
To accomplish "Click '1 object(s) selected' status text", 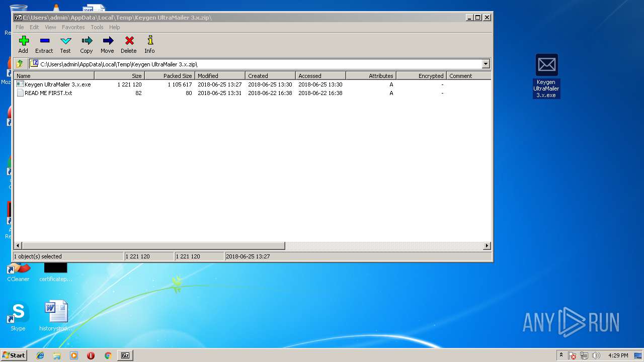I will coord(38,256).
